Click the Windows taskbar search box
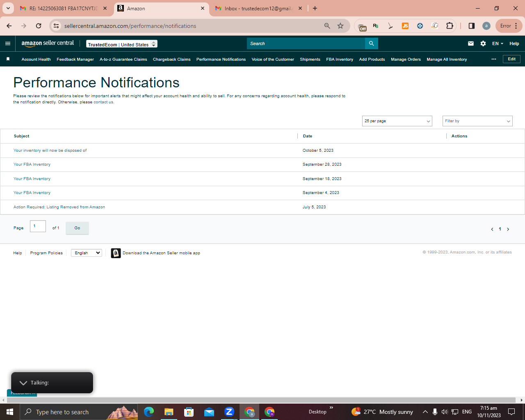The height and width of the screenshot is (420, 525). (x=80, y=412)
